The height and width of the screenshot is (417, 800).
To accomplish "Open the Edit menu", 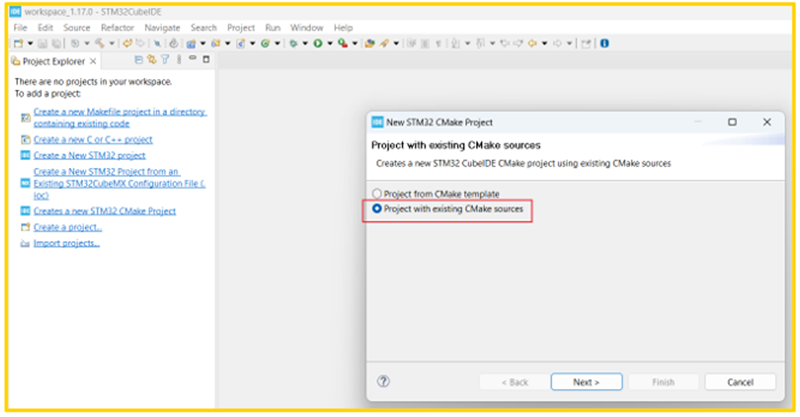I will click(45, 28).
